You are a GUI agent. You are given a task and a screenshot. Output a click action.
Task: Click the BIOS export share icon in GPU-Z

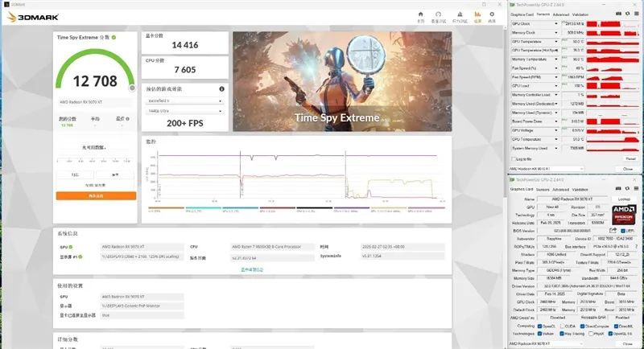[x=613, y=231]
